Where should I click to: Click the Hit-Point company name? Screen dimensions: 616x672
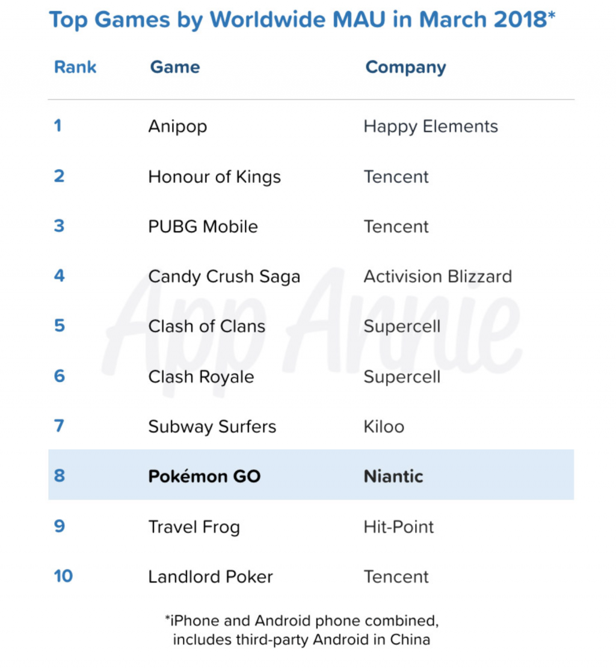[x=399, y=527]
